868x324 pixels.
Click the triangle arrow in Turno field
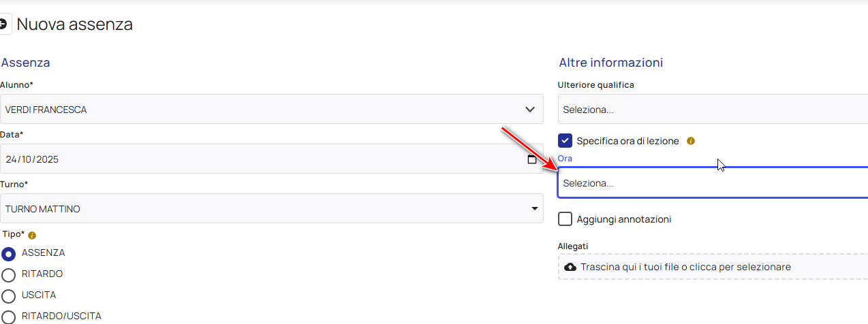534,209
